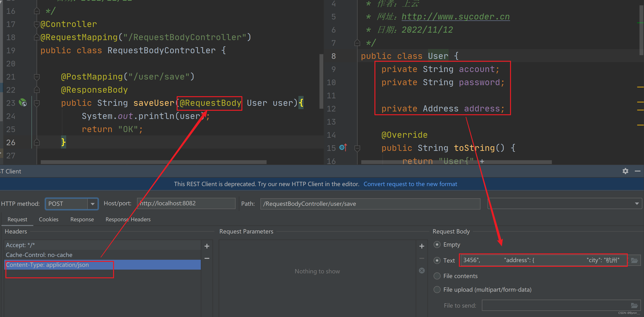644x317 pixels.
Task: Select the Empty request body option
Action: 437,244
